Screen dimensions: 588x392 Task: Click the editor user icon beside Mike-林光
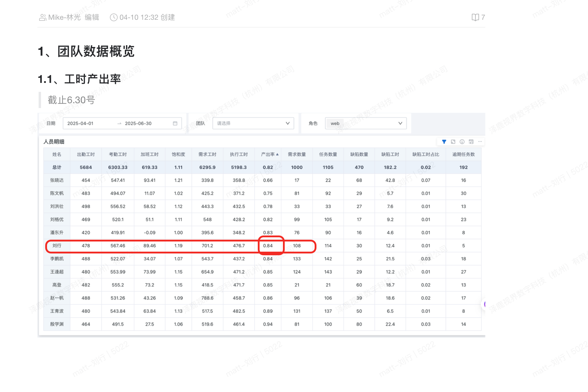coord(43,17)
